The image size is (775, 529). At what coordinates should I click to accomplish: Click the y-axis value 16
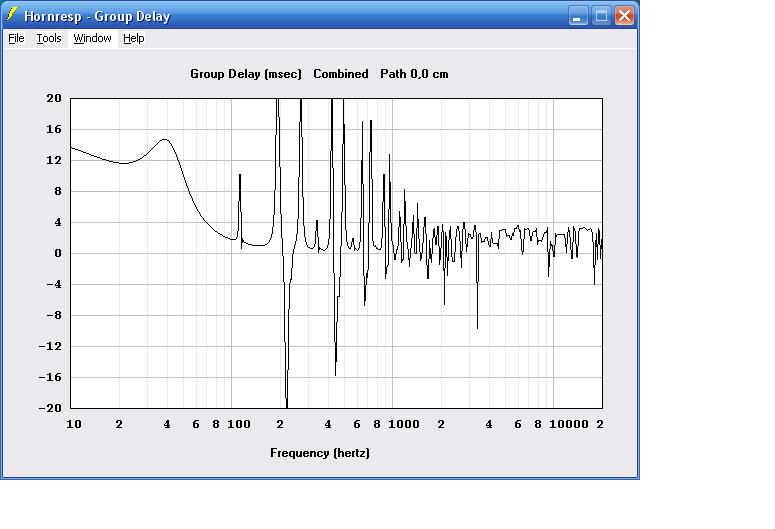54,130
